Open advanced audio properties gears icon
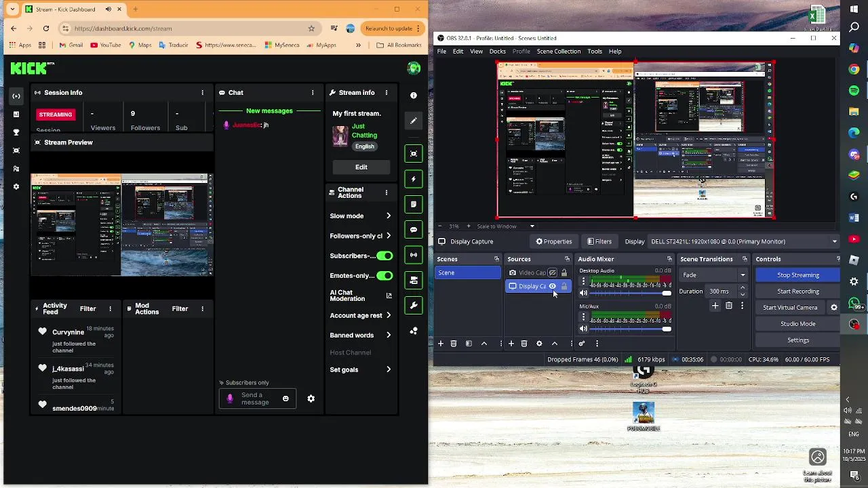Viewport: 868px width, 488px height. click(x=582, y=344)
